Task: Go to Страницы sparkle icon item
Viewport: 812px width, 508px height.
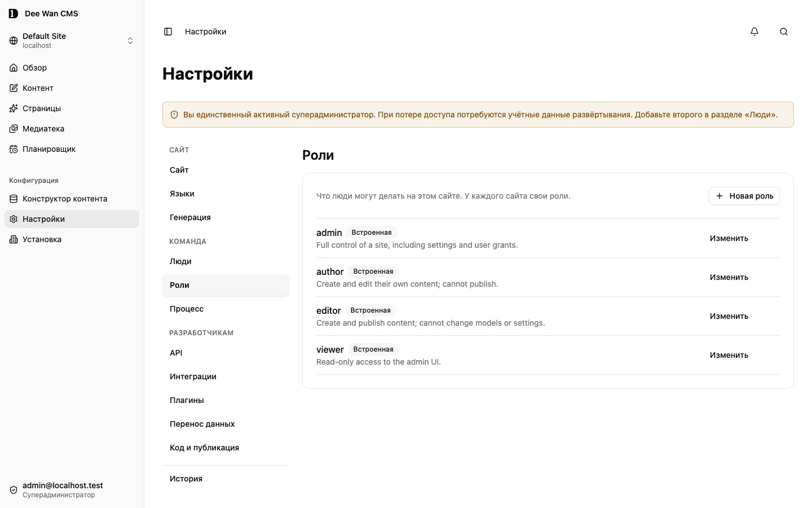Action: click(x=14, y=108)
